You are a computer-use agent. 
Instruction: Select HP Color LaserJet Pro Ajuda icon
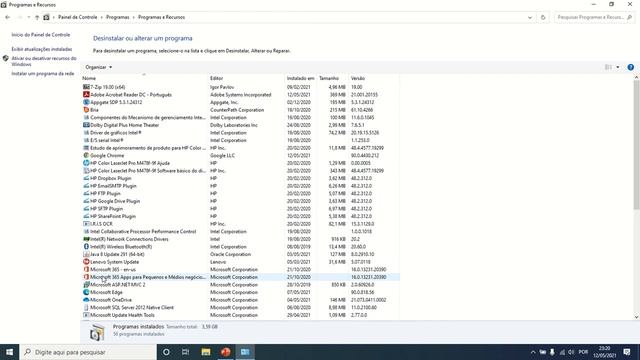[x=86, y=163]
